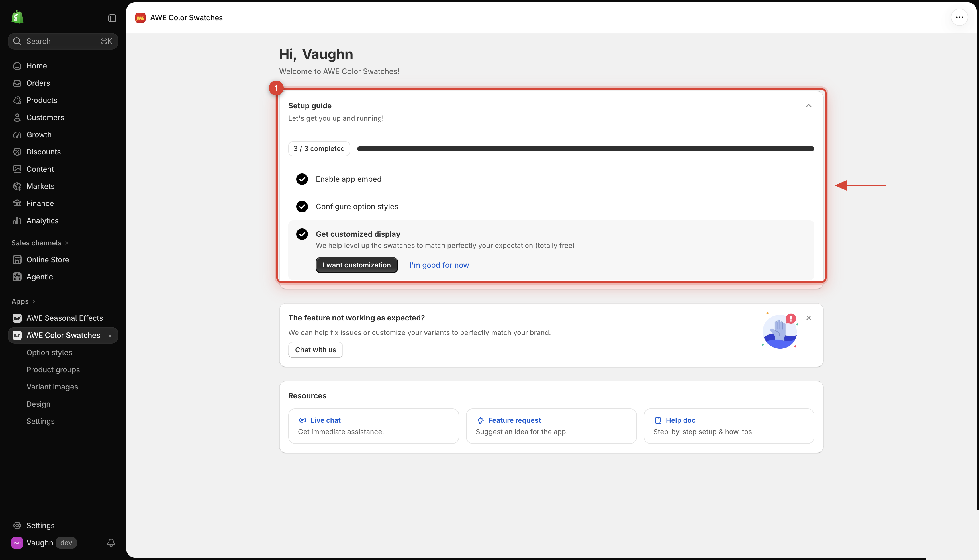Click the Analytics bar chart icon

point(17,221)
